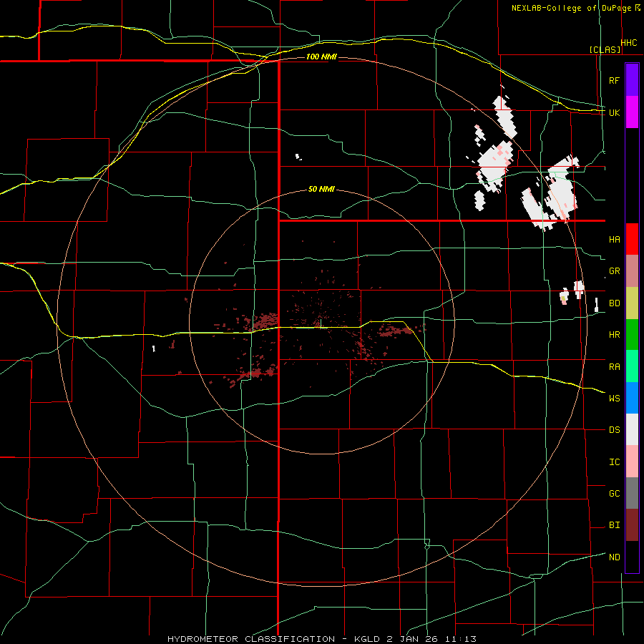
Task: Click the HHC product code label
Action: (629, 43)
